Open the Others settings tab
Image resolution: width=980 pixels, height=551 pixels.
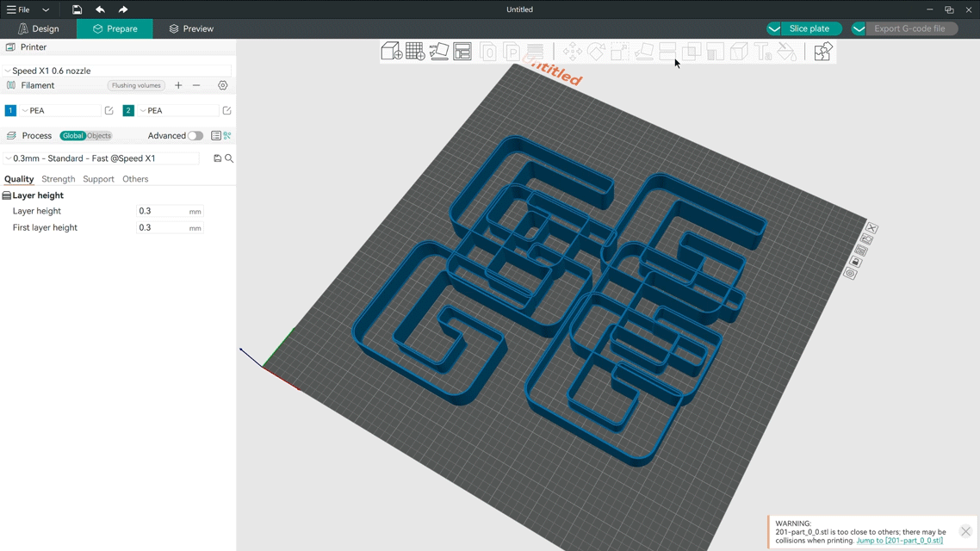(x=135, y=179)
